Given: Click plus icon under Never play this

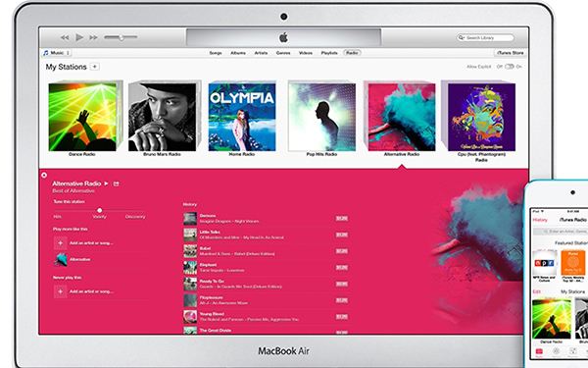Looking at the screenshot, I should pyautogui.click(x=60, y=291).
